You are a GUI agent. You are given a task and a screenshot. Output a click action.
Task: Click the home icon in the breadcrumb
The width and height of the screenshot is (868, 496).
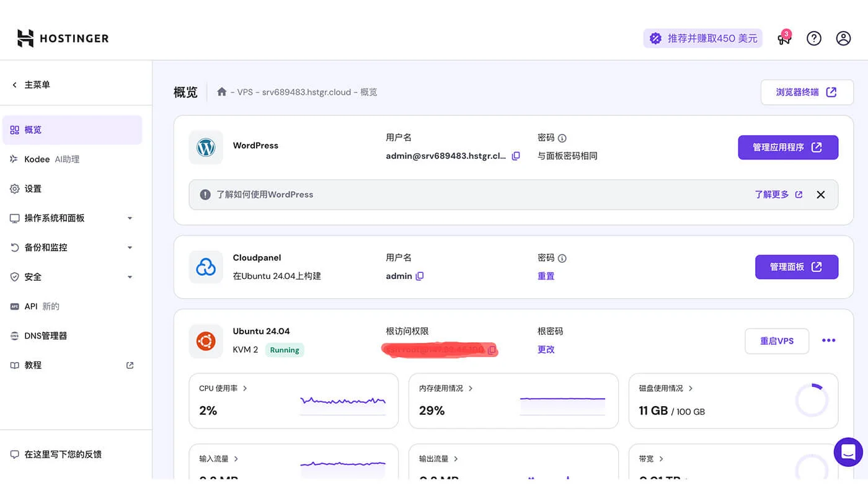(x=221, y=91)
